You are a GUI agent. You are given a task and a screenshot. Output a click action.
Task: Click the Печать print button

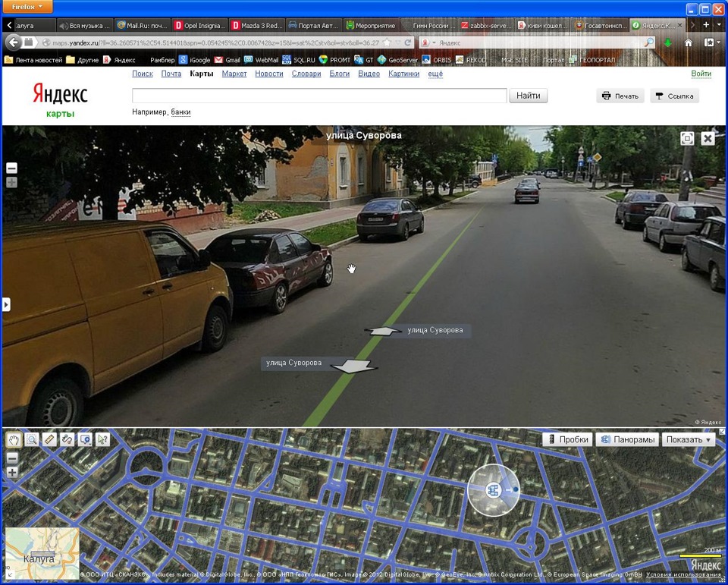(x=620, y=96)
